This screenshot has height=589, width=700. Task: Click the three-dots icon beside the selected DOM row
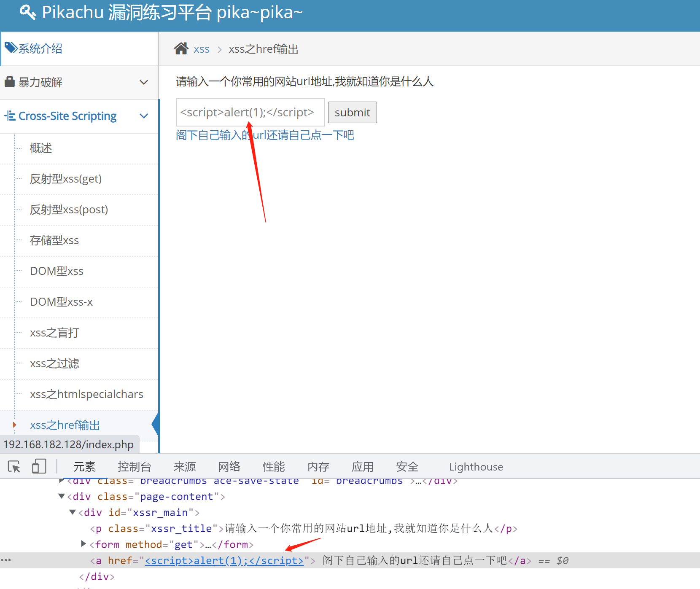click(x=6, y=560)
